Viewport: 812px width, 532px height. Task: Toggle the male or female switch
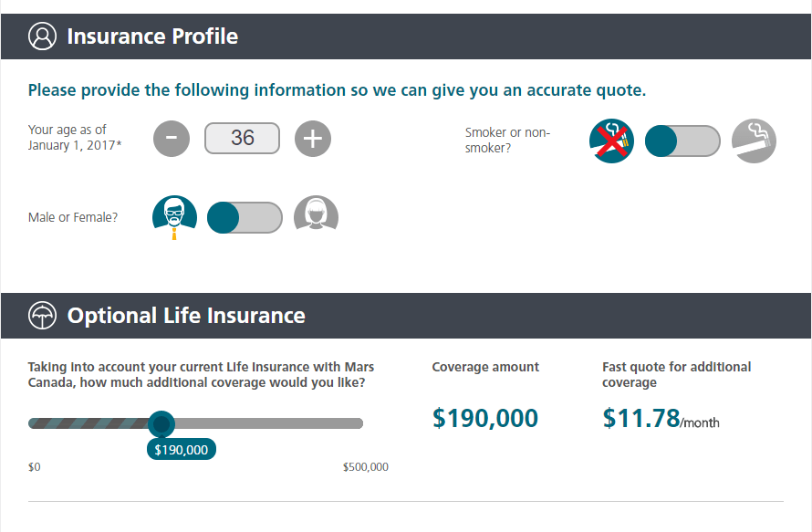[245, 217]
